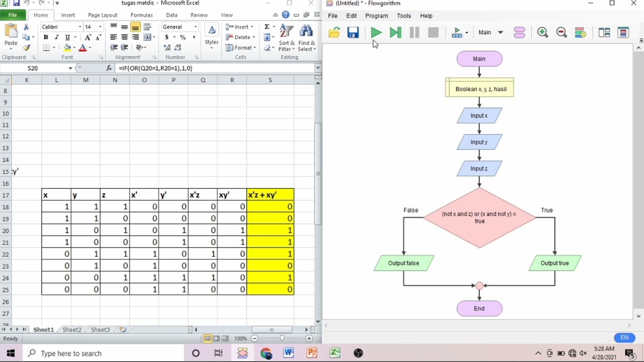This screenshot has height=362, width=644.
Task: Switch to the Sheet2 worksheet tab
Action: [x=71, y=330]
